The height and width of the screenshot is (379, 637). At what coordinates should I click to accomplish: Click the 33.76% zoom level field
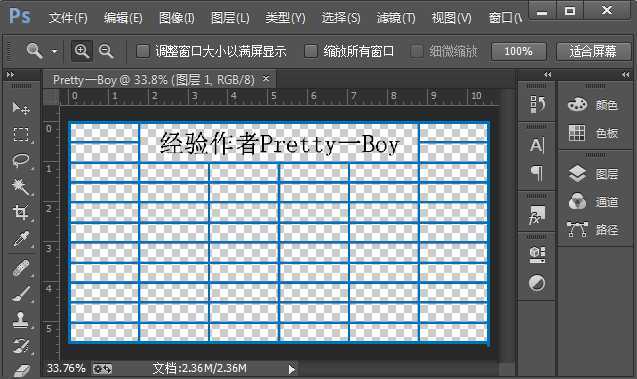[66, 368]
